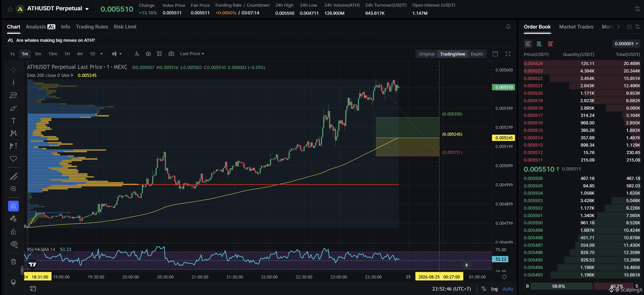Switch chart view to Original
The image size is (644, 295).
coord(427,54)
